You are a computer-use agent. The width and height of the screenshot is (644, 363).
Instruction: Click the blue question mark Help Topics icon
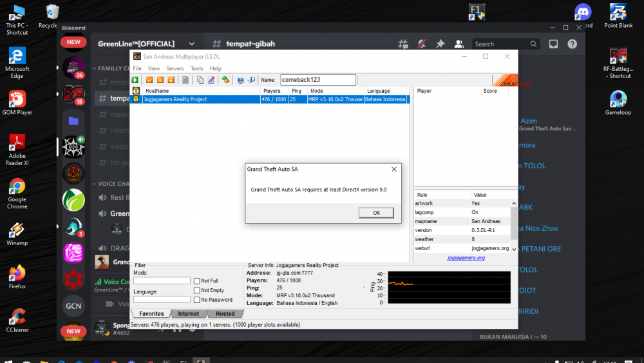click(240, 80)
